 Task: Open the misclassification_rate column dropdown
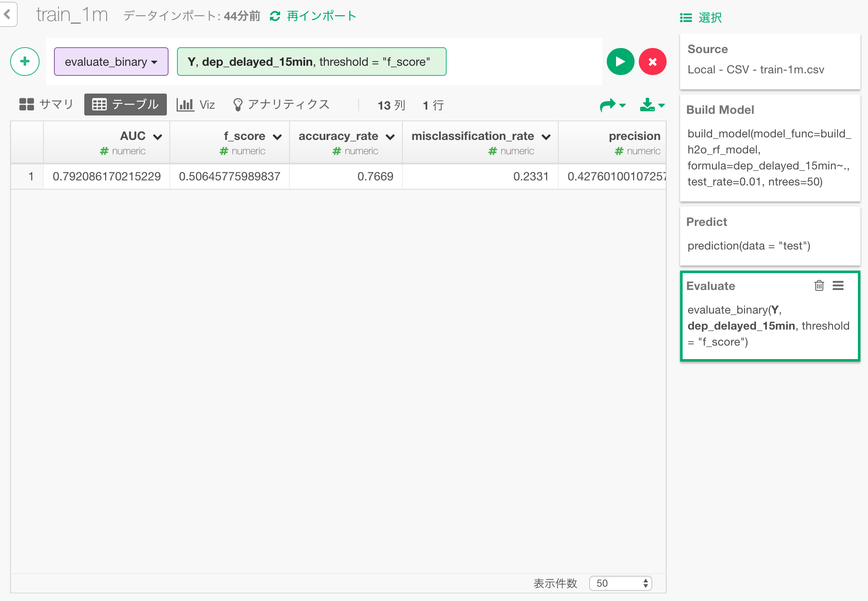pyautogui.click(x=546, y=137)
